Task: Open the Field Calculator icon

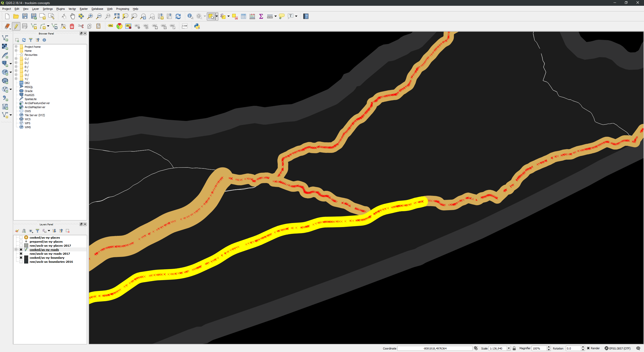Action: pyautogui.click(x=252, y=16)
